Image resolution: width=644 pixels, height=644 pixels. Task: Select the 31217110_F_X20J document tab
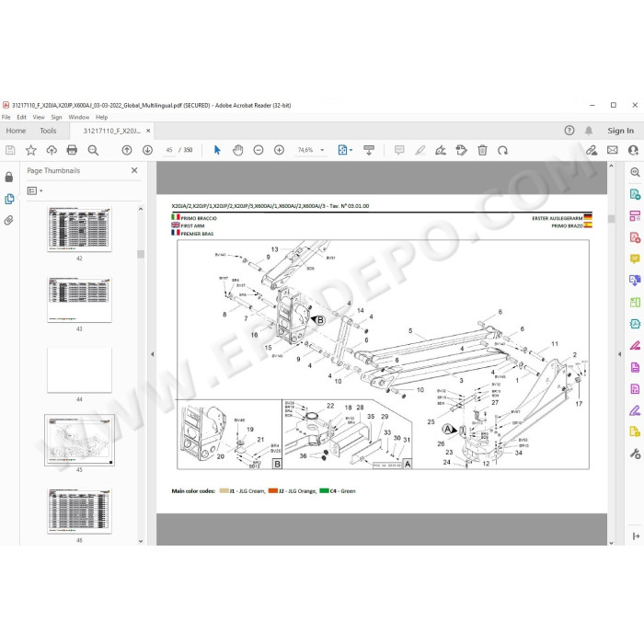coord(111,131)
